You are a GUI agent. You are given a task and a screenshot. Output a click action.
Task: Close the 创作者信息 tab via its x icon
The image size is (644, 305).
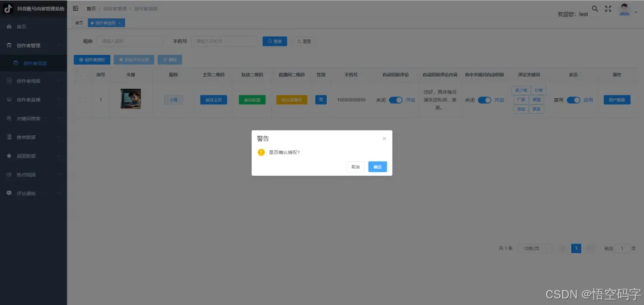[119, 23]
